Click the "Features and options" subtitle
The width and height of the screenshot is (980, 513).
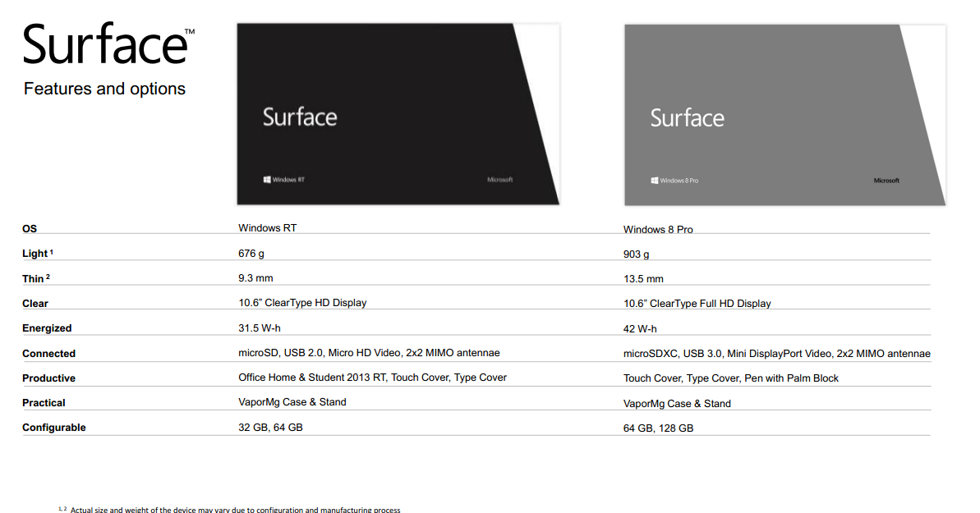click(x=104, y=89)
